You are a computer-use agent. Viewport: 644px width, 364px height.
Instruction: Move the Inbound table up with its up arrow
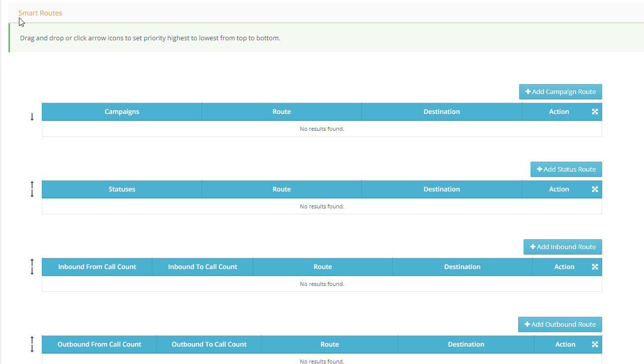[x=32, y=263]
